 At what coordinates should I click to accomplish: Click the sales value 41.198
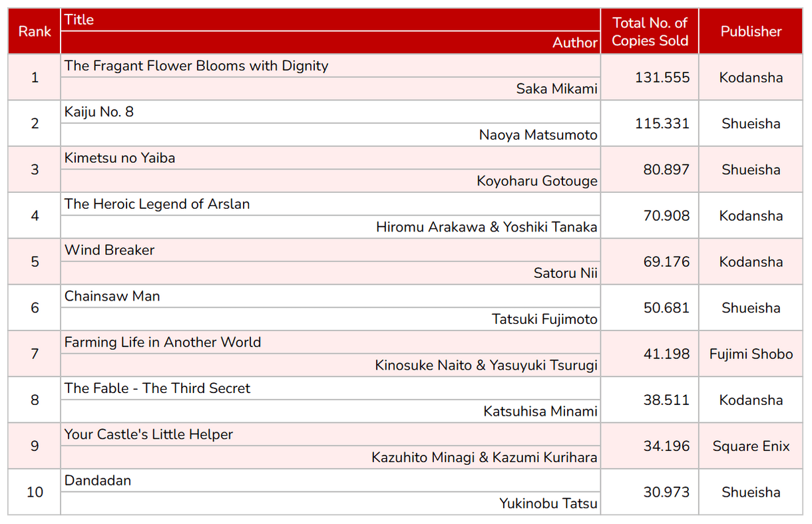[666, 354]
